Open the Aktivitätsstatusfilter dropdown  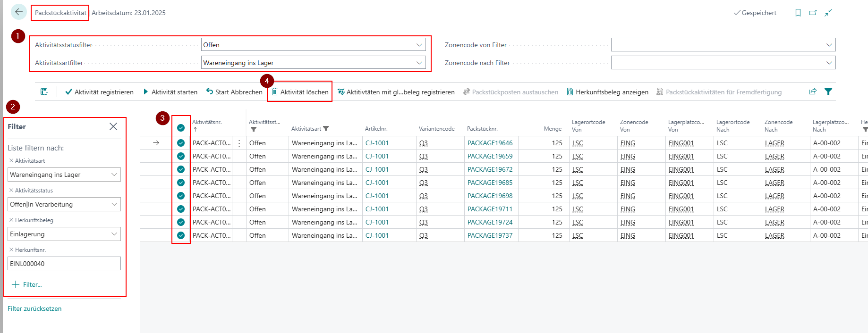click(419, 45)
